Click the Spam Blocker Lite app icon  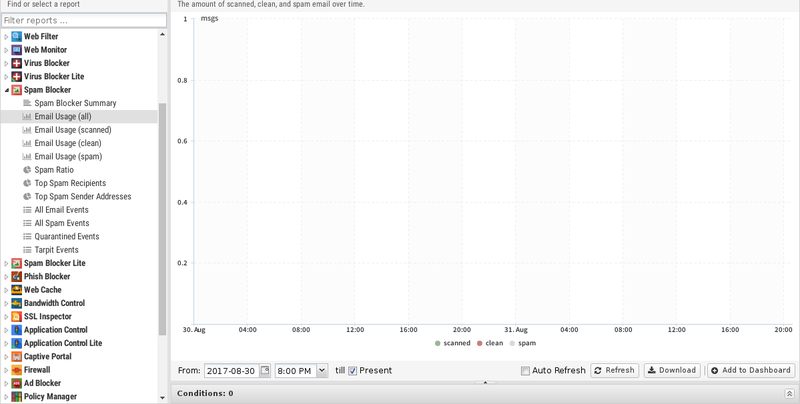pyautogui.click(x=16, y=263)
